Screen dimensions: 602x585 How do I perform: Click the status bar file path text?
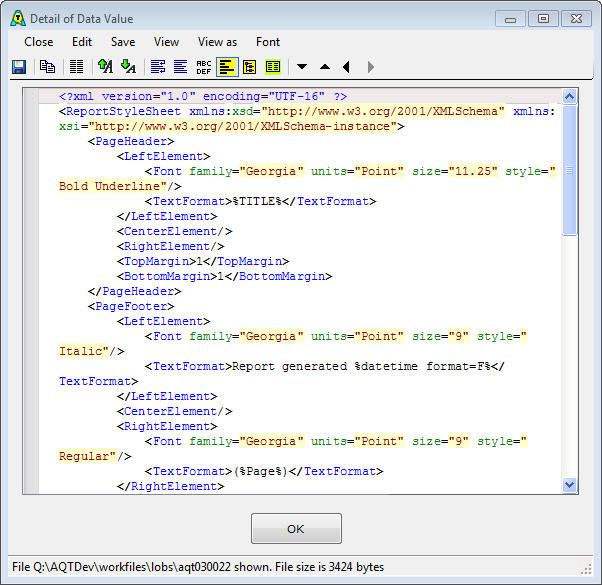(198, 567)
